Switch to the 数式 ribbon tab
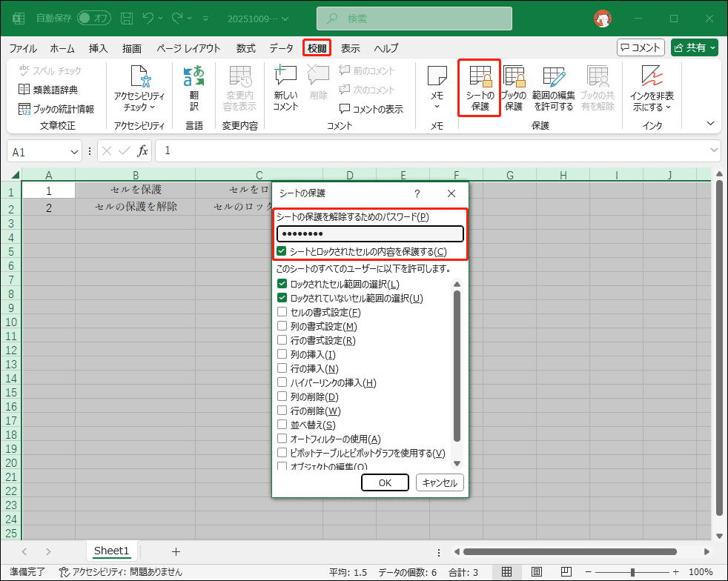 [245, 48]
